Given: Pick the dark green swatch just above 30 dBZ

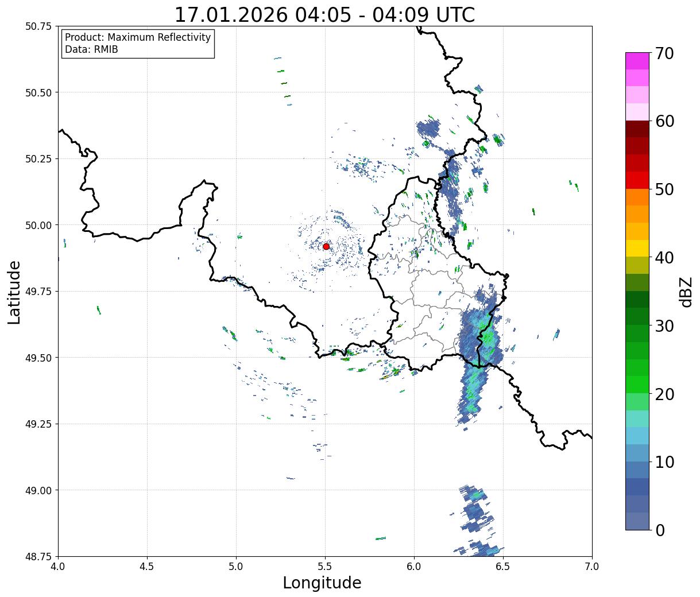Looking at the screenshot, I should tap(637, 316).
